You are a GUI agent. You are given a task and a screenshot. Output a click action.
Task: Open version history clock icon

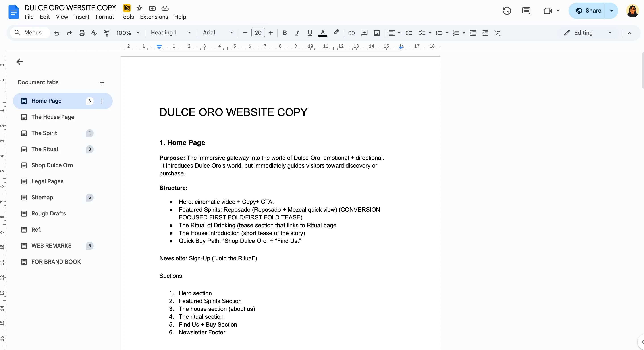507,11
